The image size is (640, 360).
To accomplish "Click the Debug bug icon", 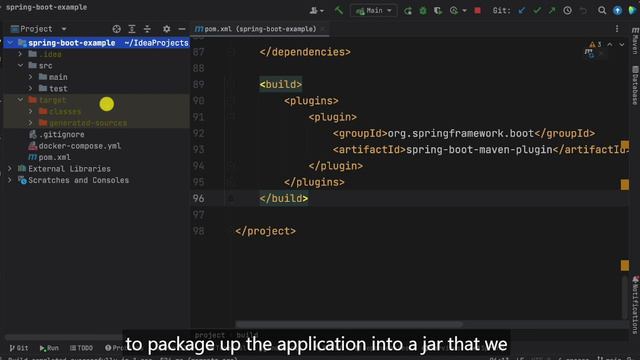I will click(x=423, y=11).
